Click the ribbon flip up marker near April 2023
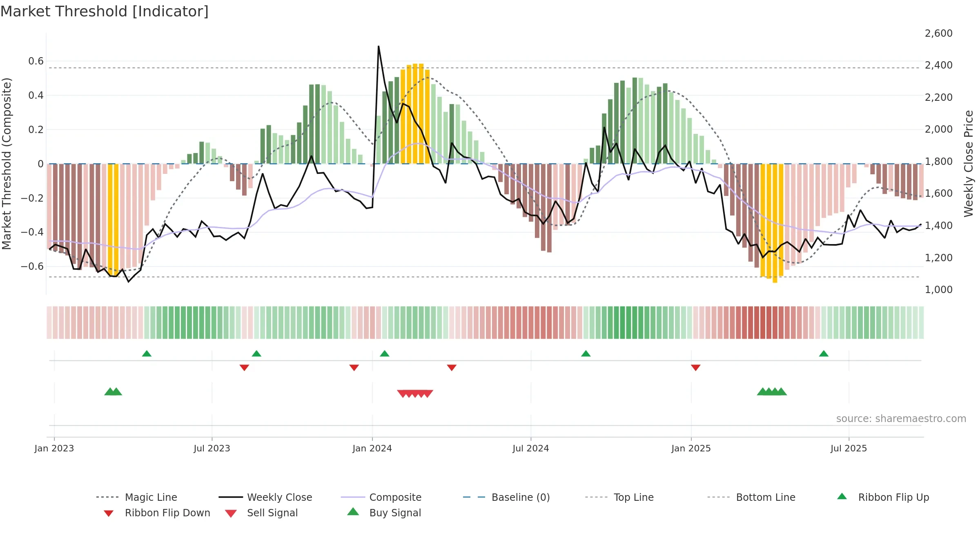Image resolution: width=980 pixels, height=551 pixels. (147, 353)
